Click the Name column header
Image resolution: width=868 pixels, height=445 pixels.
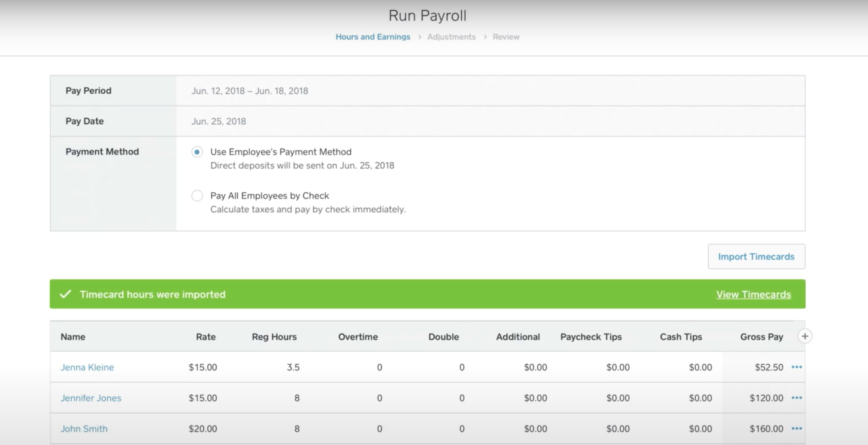(73, 337)
